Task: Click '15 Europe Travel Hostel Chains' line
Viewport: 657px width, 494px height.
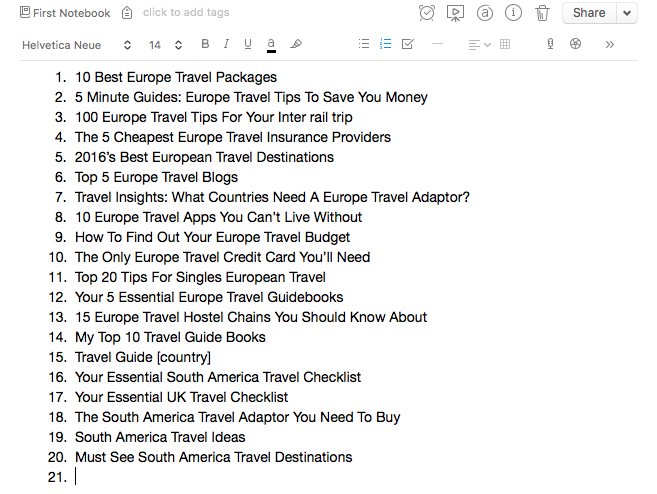Action: point(251,317)
